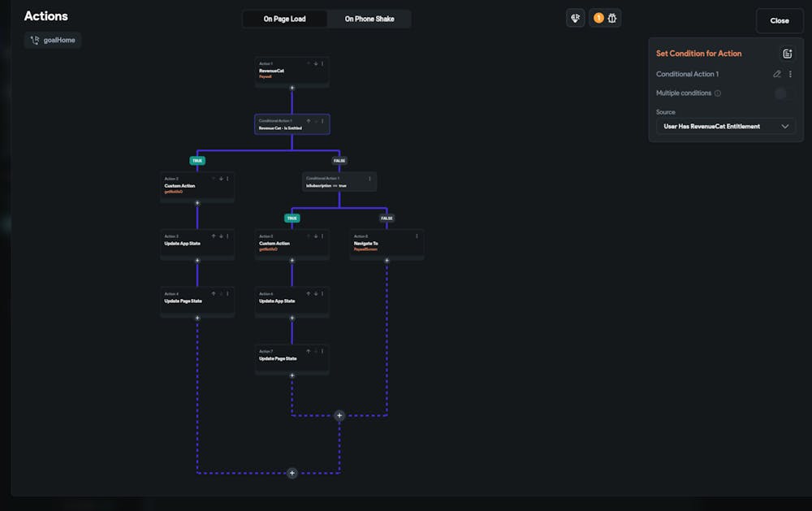This screenshot has height=511, width=812.
Task: Switch to the On Phone Shake tab
Action: pyautogui.click(x=369, y=19)
